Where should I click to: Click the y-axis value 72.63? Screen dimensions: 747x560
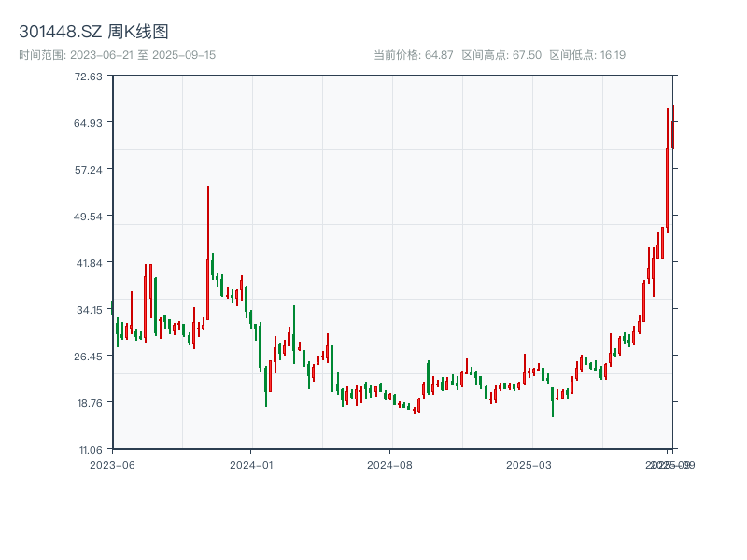88,77
